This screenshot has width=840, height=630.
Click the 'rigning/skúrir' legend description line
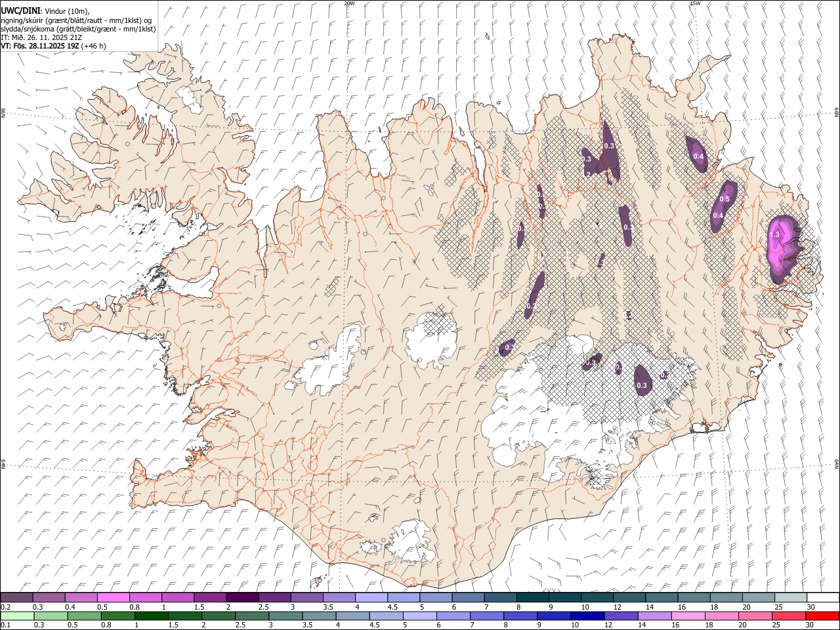tap(76, 20)
